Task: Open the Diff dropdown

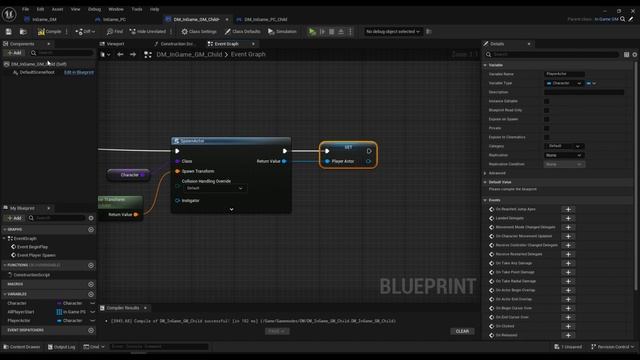Action: click(85, 31)
